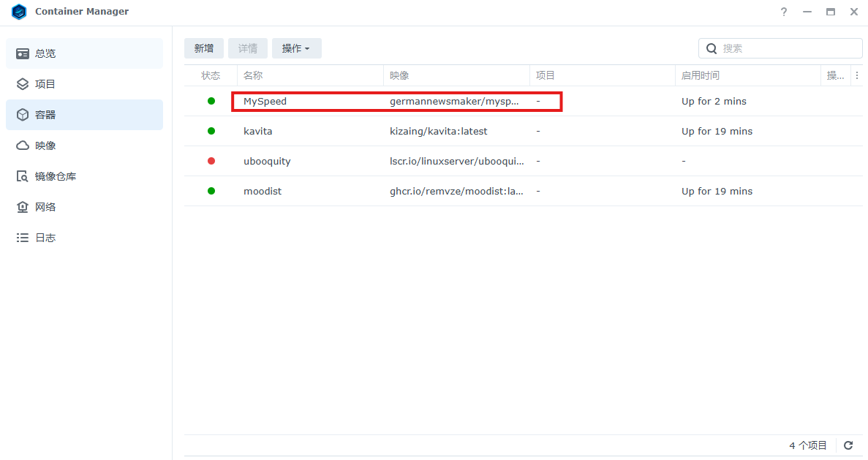Sort by 启用时间 column header

tap(700, 75)
